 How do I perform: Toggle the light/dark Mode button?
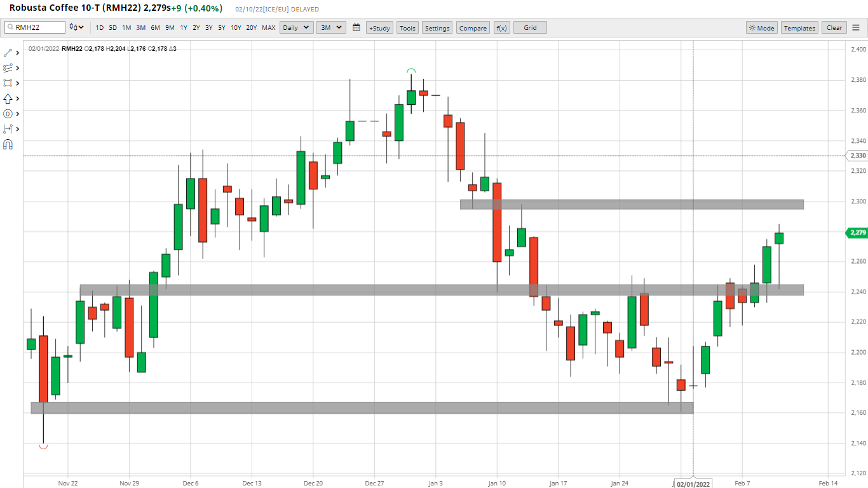pos(762,28)
